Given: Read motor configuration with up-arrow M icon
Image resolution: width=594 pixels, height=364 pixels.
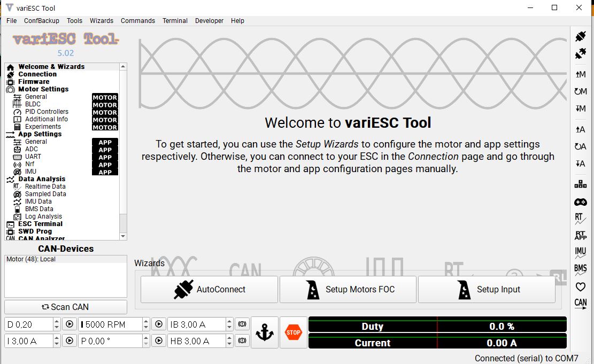Looking at the screenshot, I should [580, 74].
